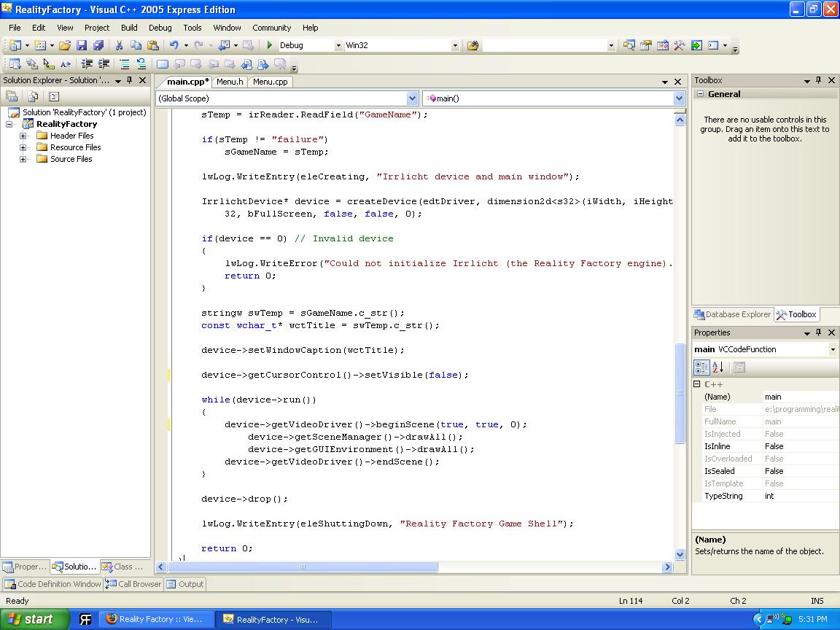840x630 pixels.
Task: Click the Open File folder icon
Action: point(65,45)
